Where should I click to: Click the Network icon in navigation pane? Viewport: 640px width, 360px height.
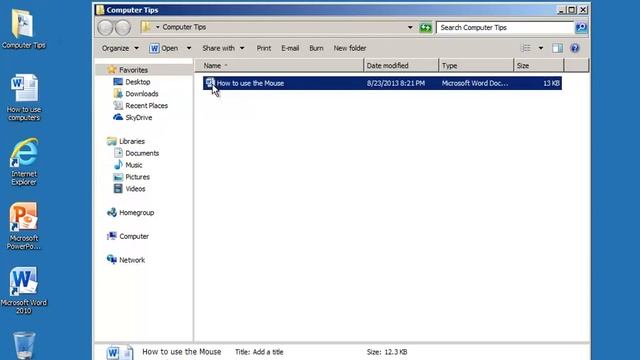(x=111, y=260)
